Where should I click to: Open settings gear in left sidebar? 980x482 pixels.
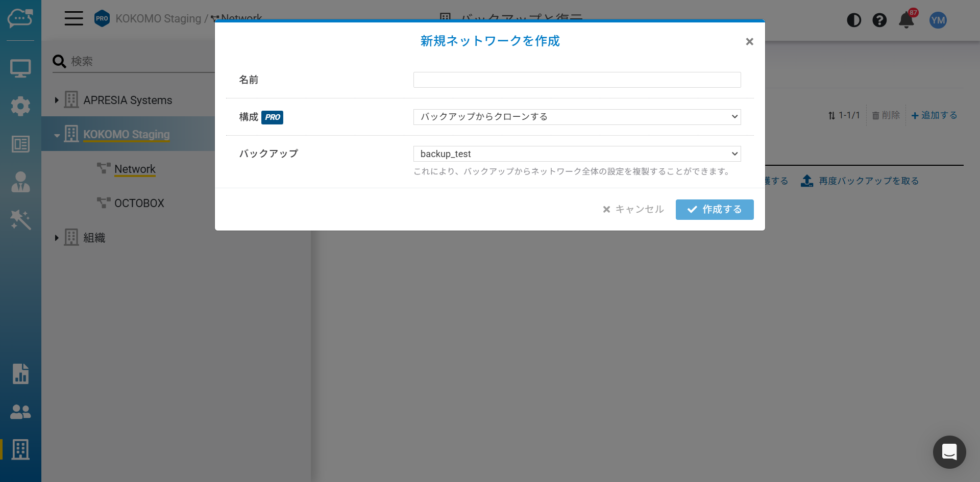click(20, 106)
